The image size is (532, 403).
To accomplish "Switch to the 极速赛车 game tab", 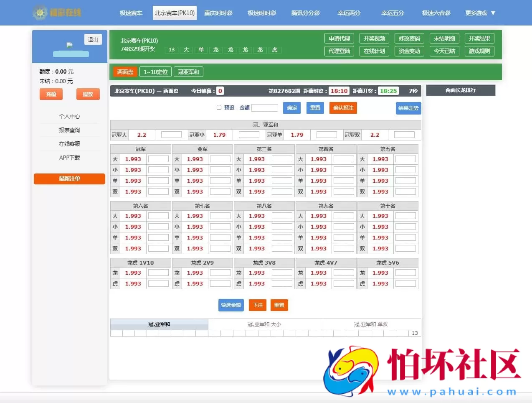I will point(131,13).
